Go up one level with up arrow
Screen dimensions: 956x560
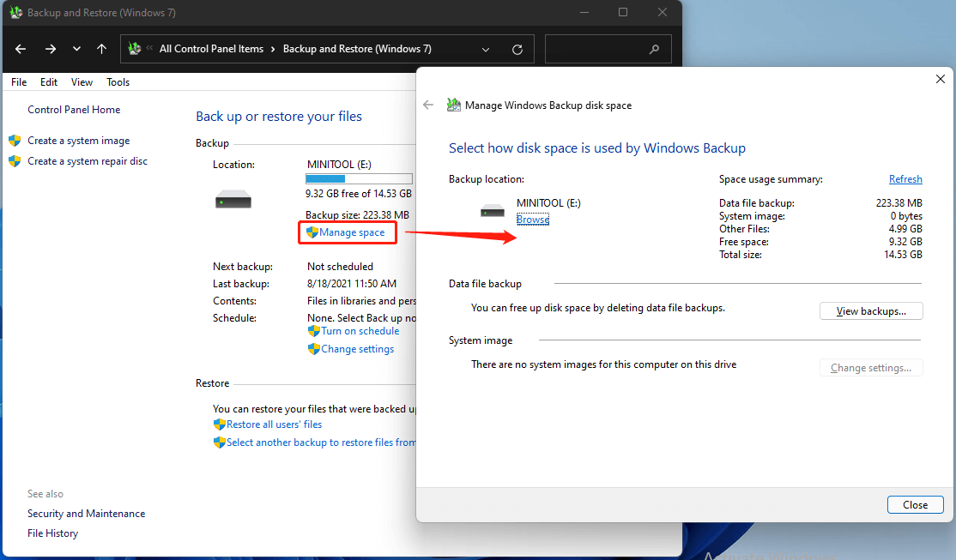101,49
